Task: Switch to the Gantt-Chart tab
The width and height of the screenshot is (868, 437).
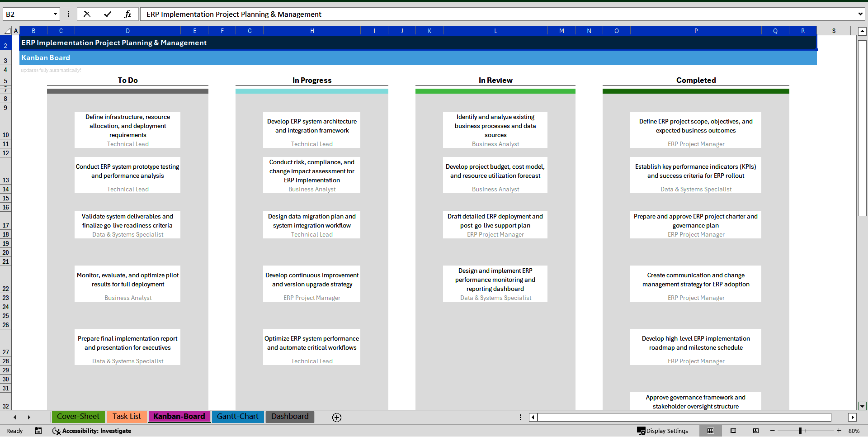Action: coord(238,417)
